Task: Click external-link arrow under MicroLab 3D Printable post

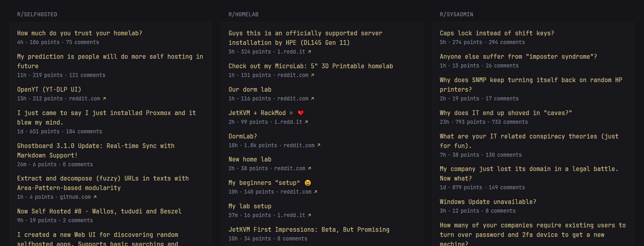Action: click(x=312, y=75)
